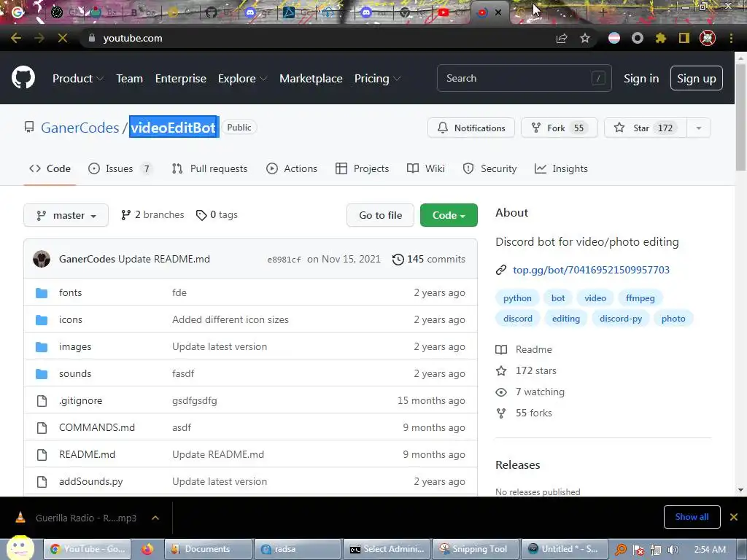
Task: Star the videoEditBot repository
Action: [x=646, y=128]
